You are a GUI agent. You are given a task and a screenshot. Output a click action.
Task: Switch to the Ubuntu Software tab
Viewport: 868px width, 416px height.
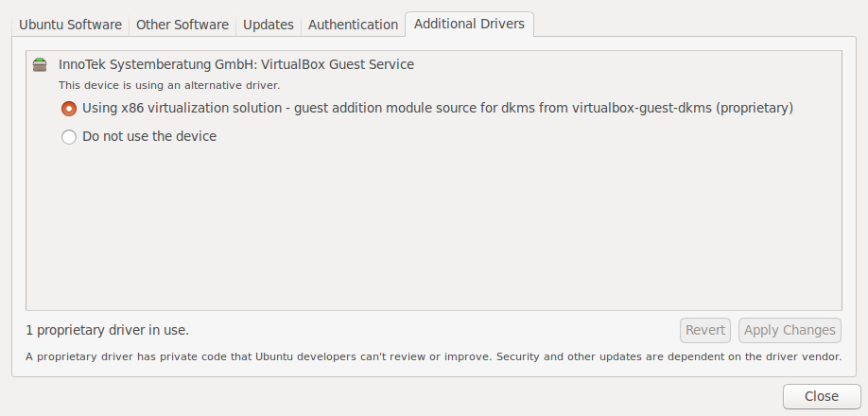click(x=70, y=25)
